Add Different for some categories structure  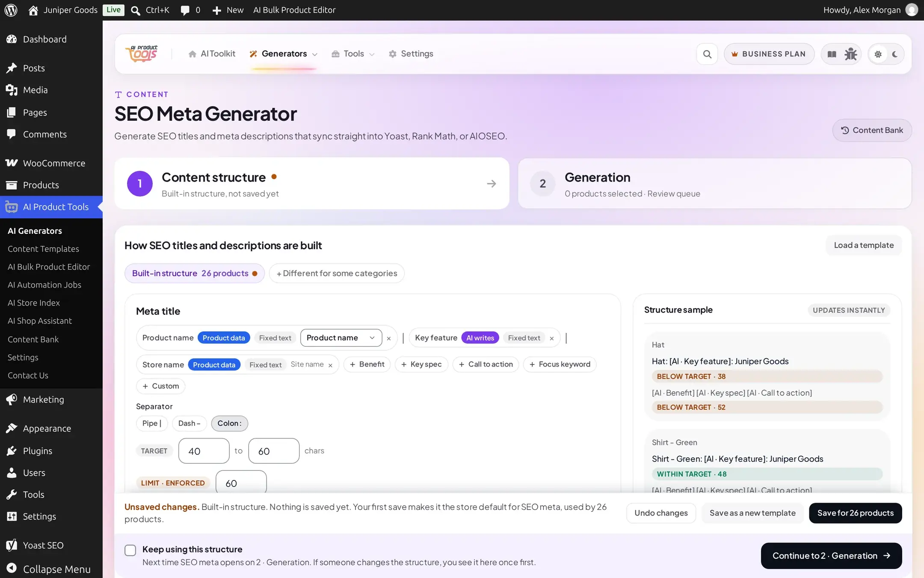(x=337, y=273)
